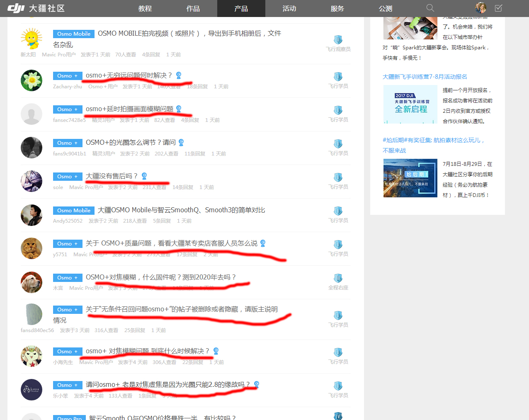This screenshot has height=420, width=529.
Task: Open post osmo+延时拍摄画面模糊问题
Action: [130, 109]
